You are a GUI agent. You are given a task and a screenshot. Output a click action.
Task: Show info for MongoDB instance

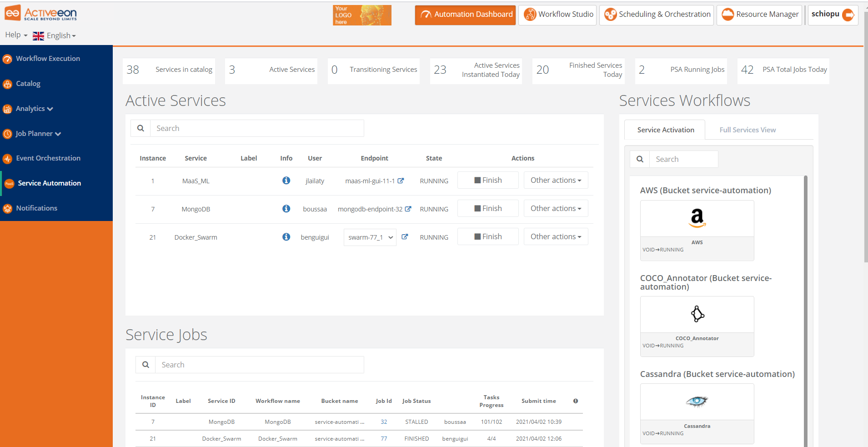[x=286, y=209]
